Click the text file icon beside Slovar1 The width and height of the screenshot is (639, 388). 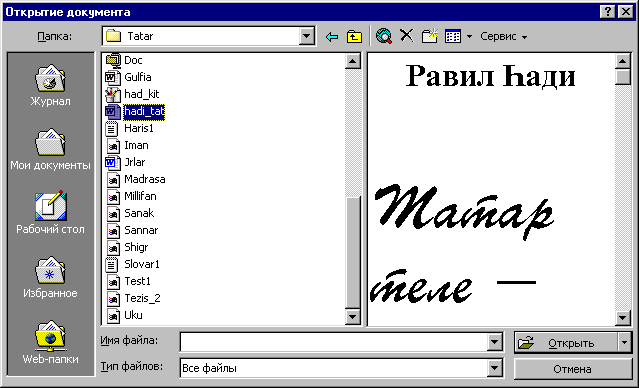click(112, 265)
